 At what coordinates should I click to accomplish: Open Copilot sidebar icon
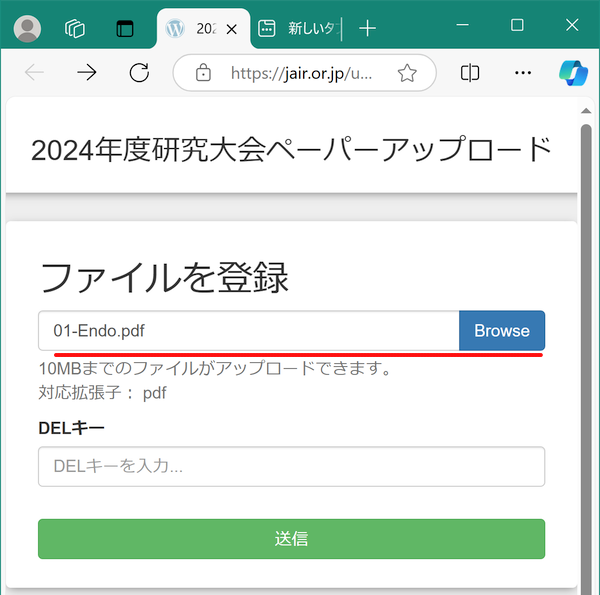coord(573,73)
